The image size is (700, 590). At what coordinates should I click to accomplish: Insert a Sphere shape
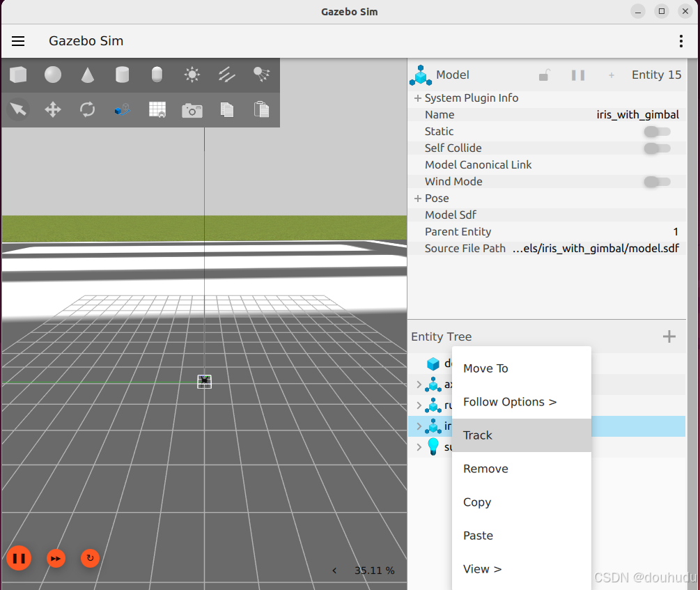pyautogui.click(x=52, y=75)
